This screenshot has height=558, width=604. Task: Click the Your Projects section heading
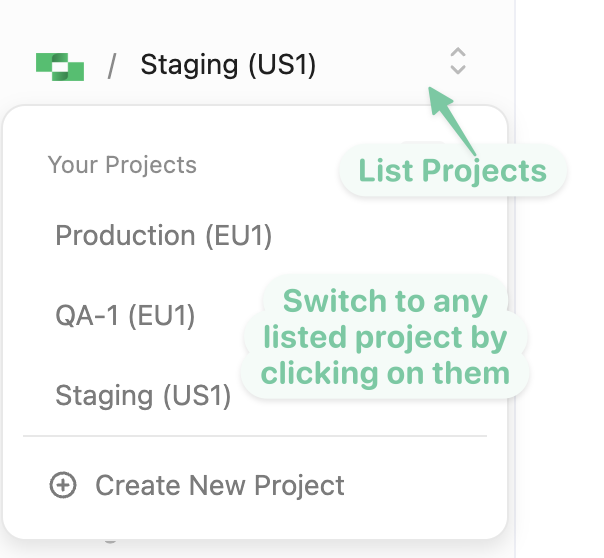[x=122, y=165]
